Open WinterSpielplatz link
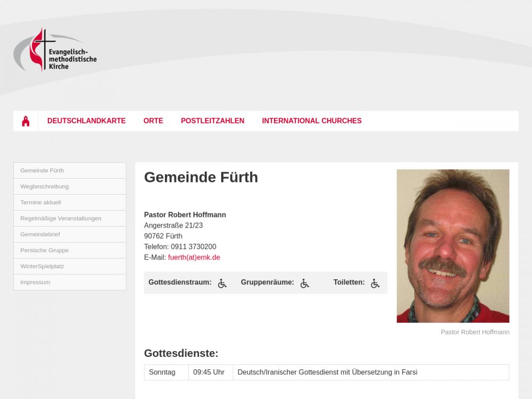The width and height of the screenshot is (532, 399). coord(70,267)
